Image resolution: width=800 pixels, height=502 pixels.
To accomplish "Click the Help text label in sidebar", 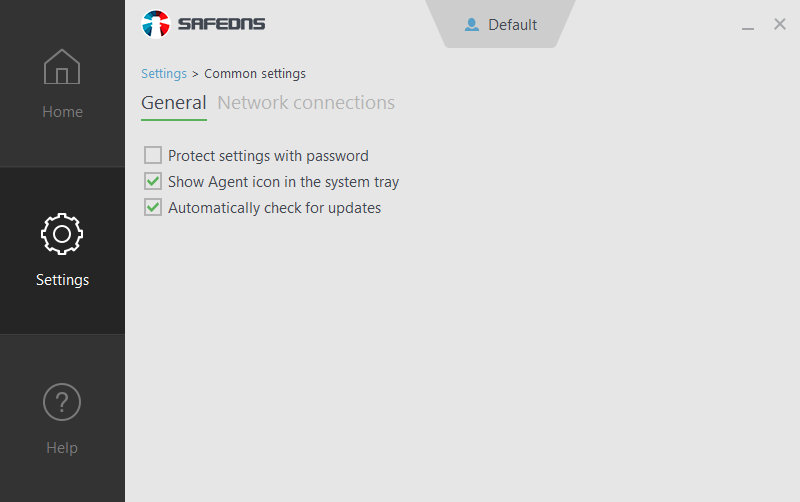I will point(62,448).
